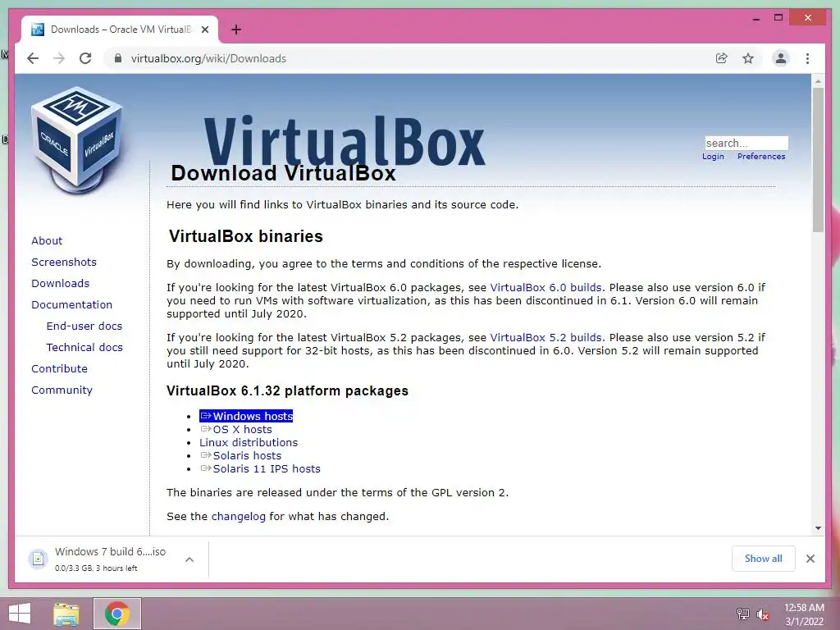Viewport: 840px width, 630px height.
Task: Open the Chrome profile avatar
Action: tap(781, 58)
